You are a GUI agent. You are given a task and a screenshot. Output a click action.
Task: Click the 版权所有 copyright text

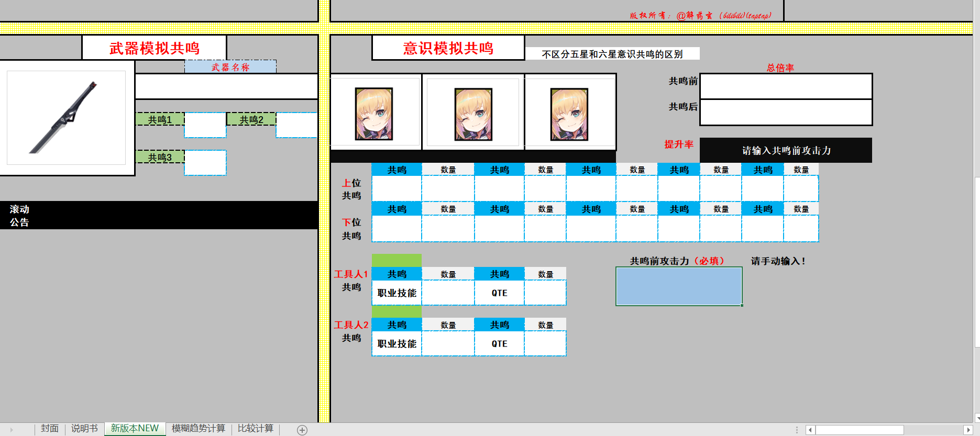(x=700, y=16)
